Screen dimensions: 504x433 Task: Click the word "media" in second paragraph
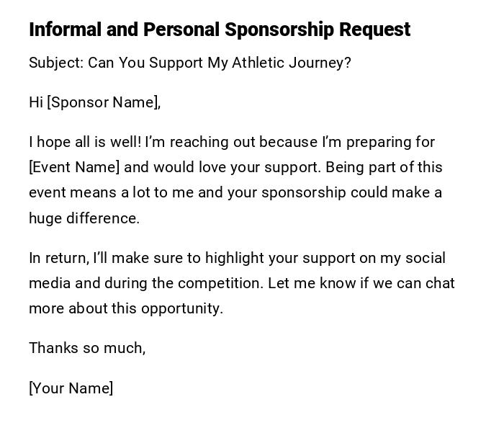[49, 283]
